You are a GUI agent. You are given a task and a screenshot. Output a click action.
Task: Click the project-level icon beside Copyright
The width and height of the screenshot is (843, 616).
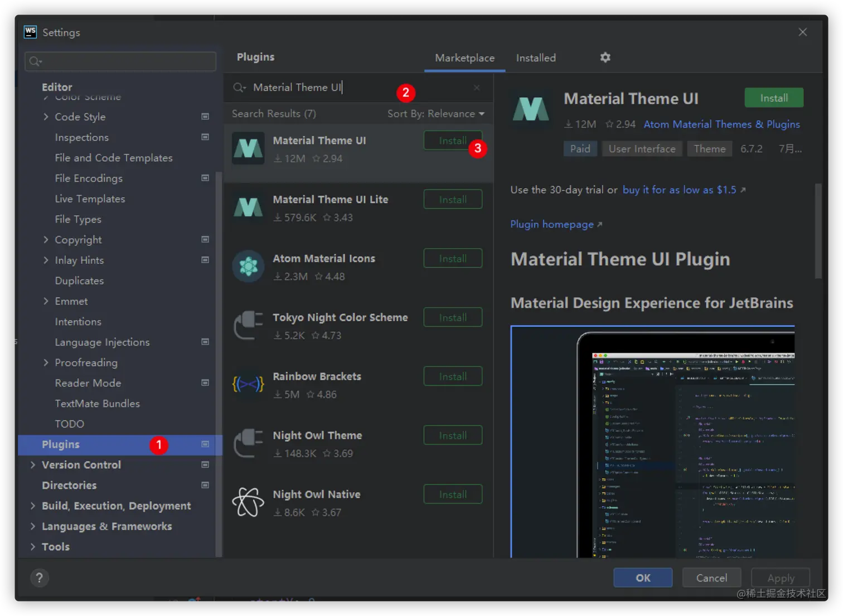pos(205,239)
